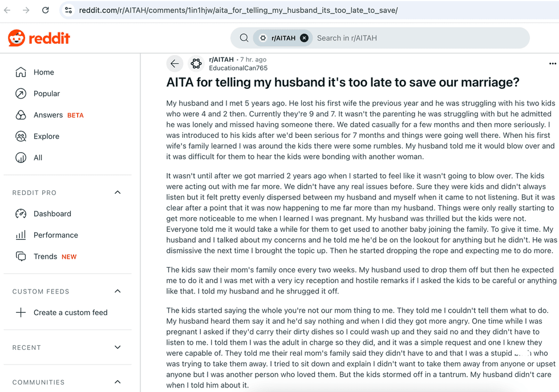Click the browser forward arrow
Image resolution: width=559 pixels, height=392 pixels.
[x=26, y=10]
